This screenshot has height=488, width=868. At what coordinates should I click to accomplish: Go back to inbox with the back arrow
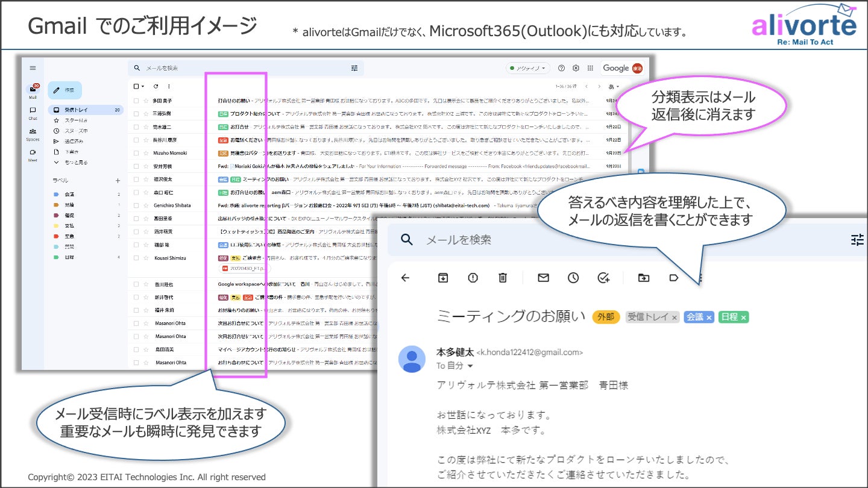pyautogui.click(x=406, y=278)
